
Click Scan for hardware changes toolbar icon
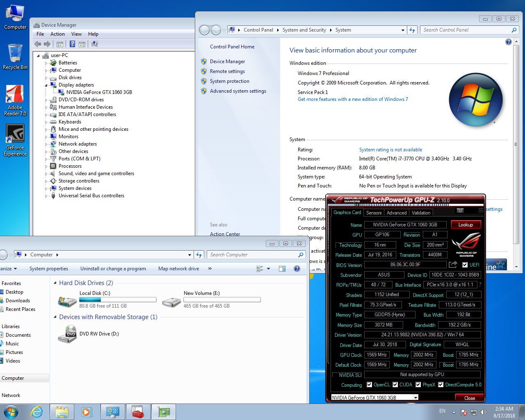(x=95, y=44)
